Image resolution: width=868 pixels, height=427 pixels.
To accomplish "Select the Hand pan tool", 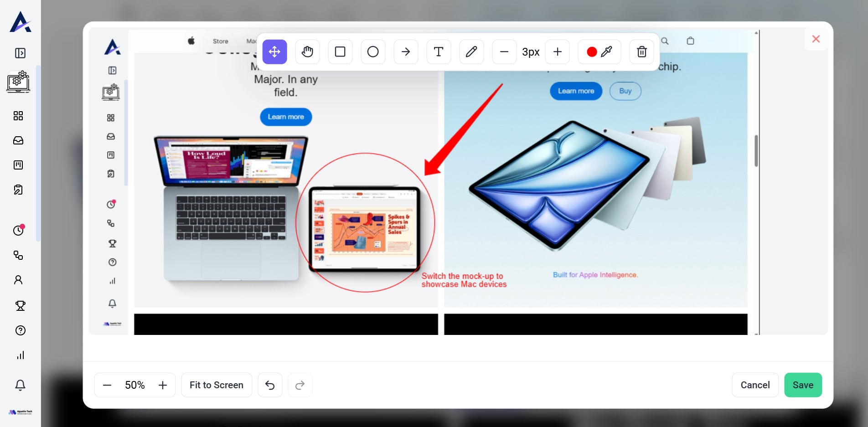I will point(307,52).
